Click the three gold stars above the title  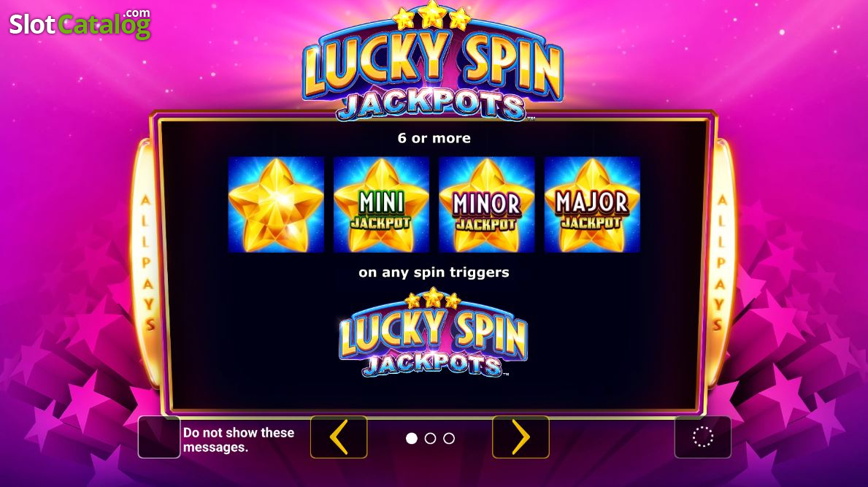click(431, 15)
